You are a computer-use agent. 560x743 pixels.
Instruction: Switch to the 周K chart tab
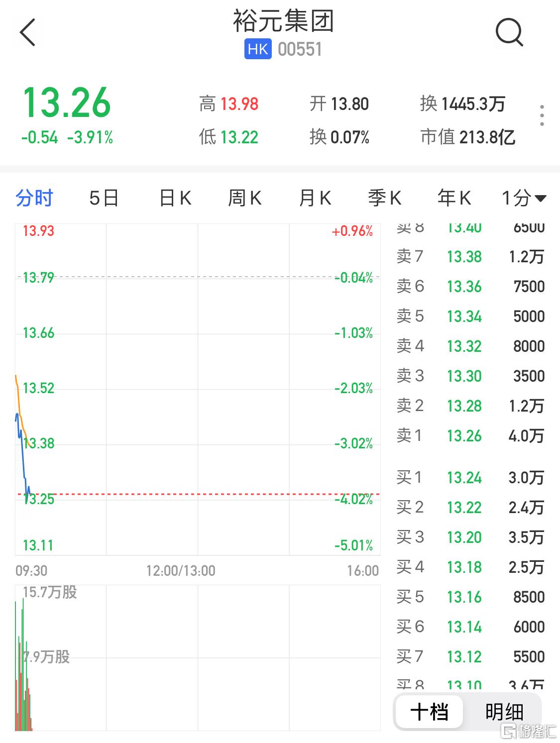[x=245, y=198]
